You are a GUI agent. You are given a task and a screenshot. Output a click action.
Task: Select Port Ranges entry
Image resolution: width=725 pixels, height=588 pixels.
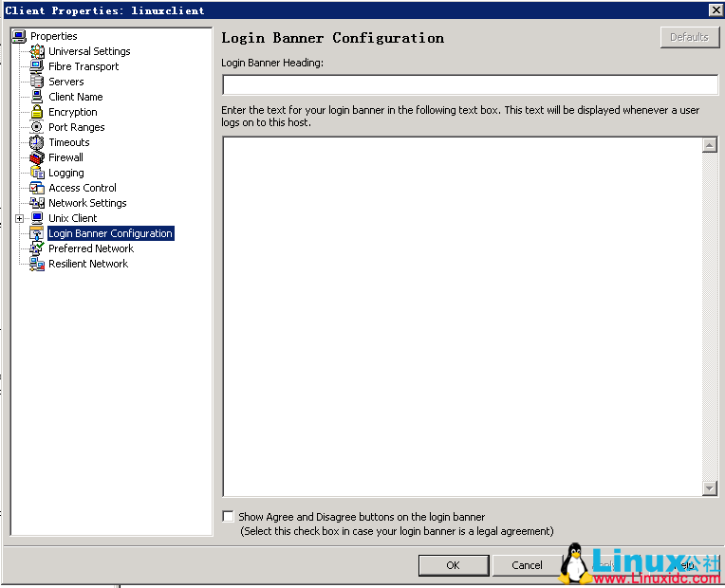point(77,127)
